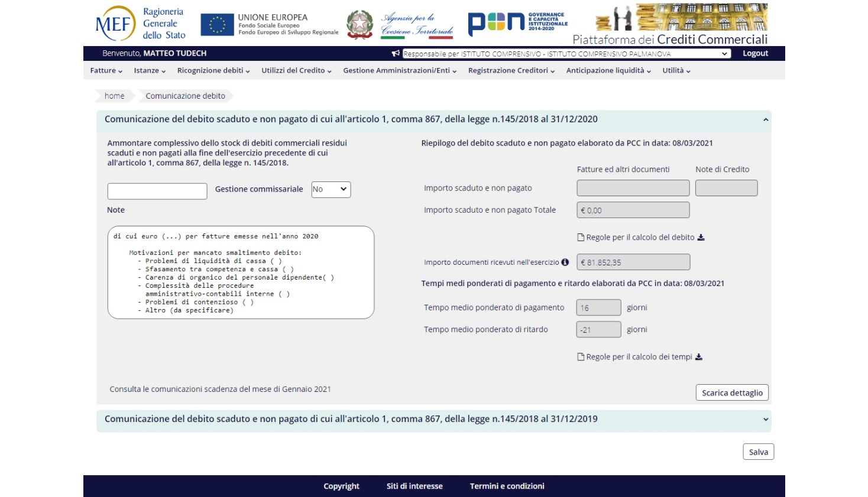The width and height of the screenshot is (868, 497).
Task: Click the home breadcrumb
Action: tap(115, 96)
